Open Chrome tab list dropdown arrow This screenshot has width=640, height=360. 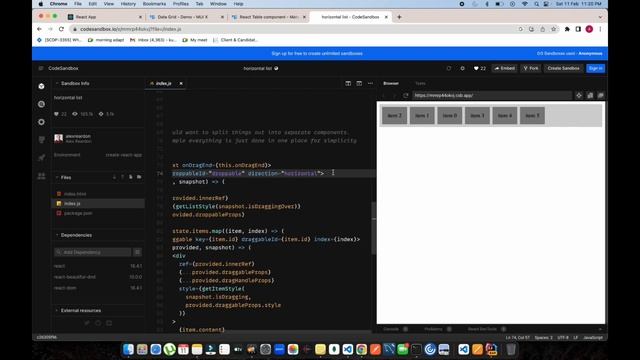pyautogui.click(x=600, y=17)
